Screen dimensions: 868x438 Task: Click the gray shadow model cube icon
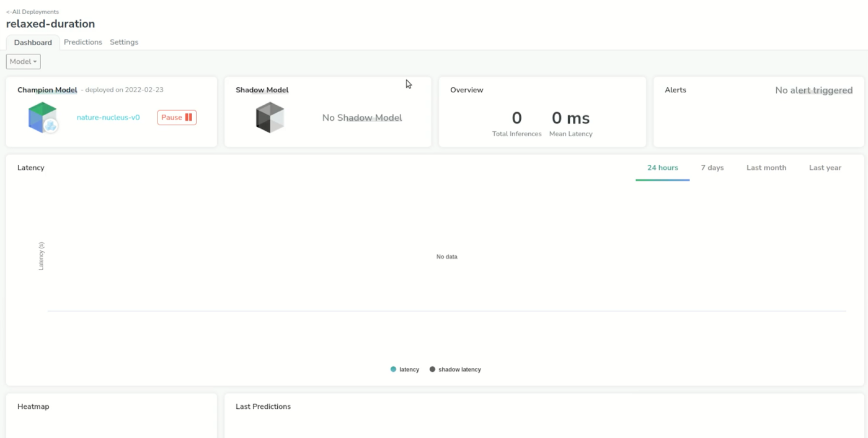click(x=270, y=118)
